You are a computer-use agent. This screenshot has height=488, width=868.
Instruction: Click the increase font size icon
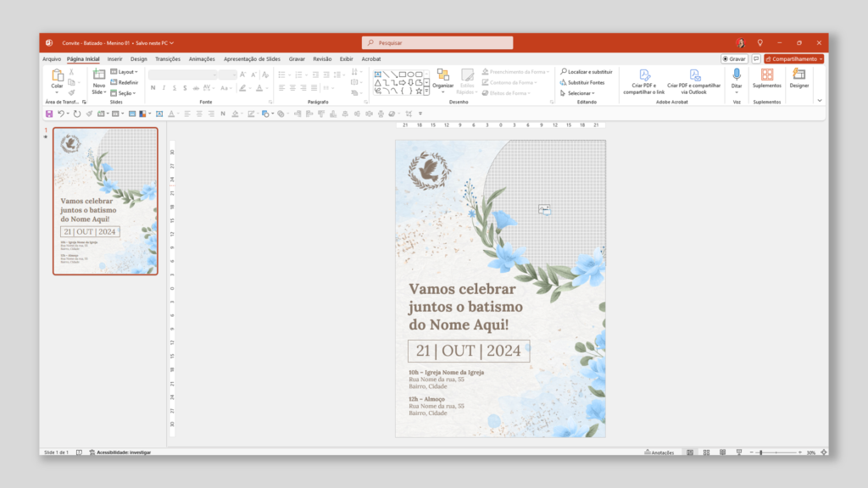[x=242, y=75]
